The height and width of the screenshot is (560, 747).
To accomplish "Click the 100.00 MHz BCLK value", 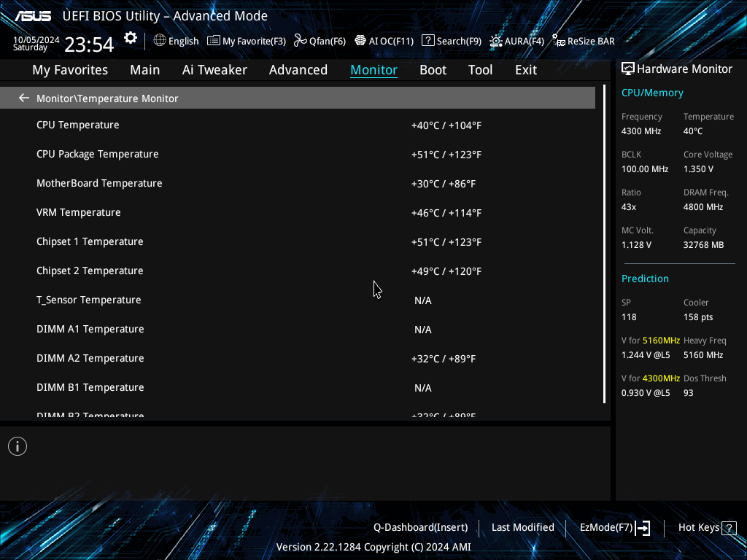I will click(645, 169).
